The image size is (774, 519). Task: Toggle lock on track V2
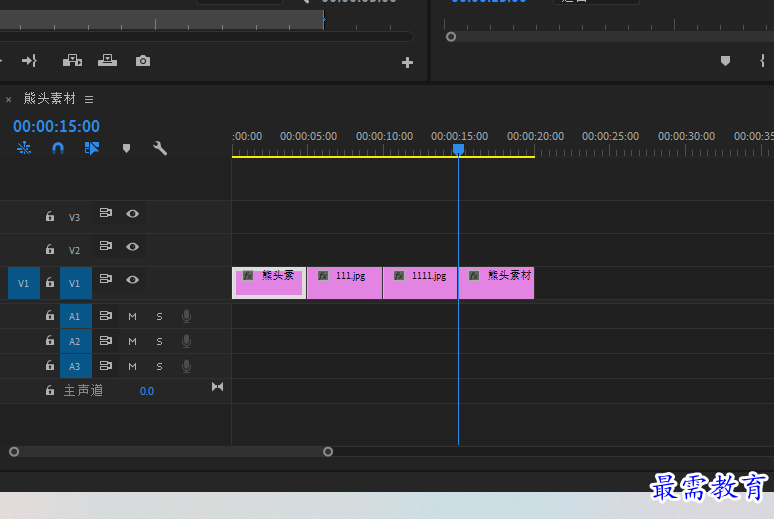pos(50,249)
